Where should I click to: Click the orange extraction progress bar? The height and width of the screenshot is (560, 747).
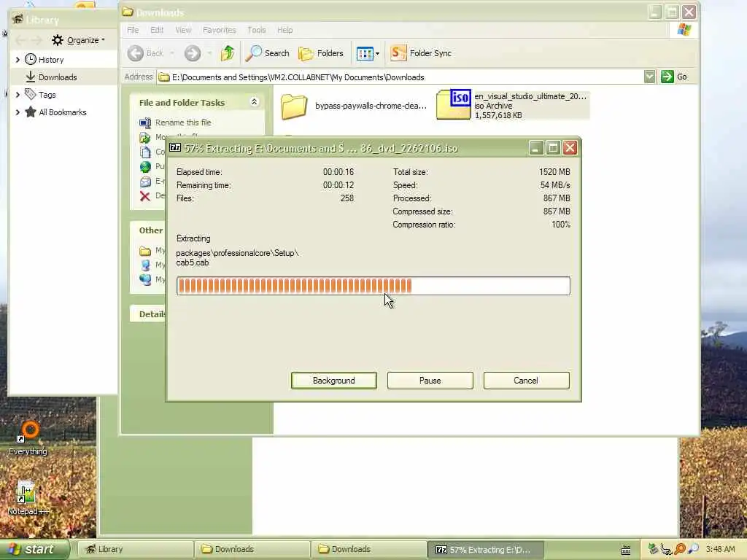tap(373, 286)
